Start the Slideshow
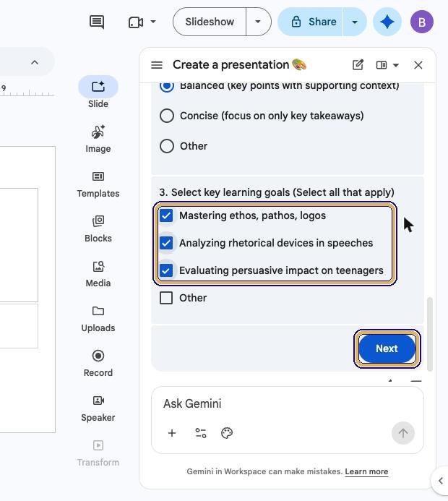 click(210, 22)
